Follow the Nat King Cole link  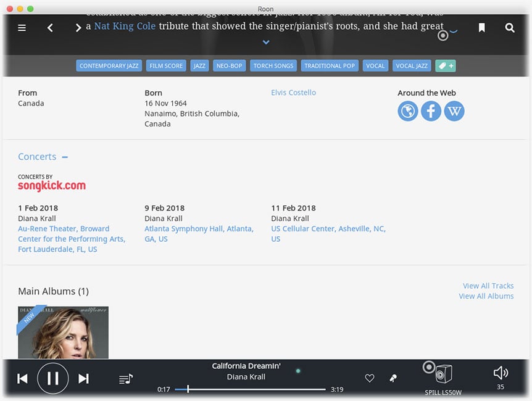click(125, 26)
